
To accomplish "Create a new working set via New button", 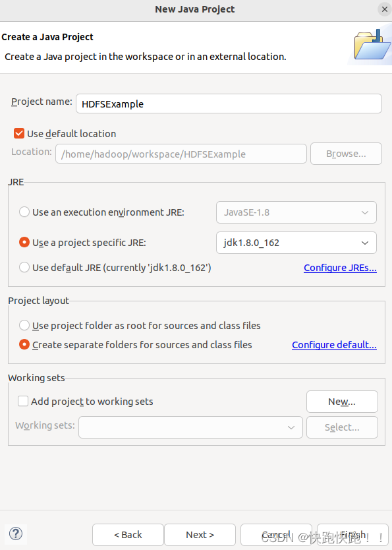I will 342,401.
